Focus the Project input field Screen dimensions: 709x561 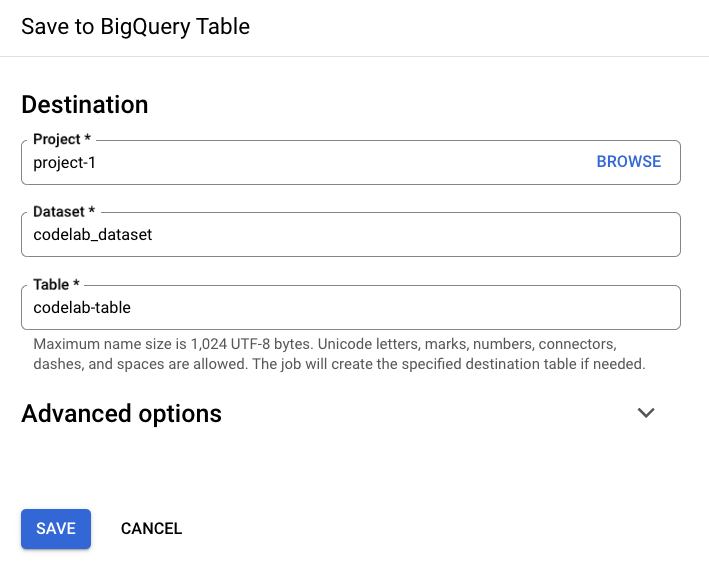[300, 162]
